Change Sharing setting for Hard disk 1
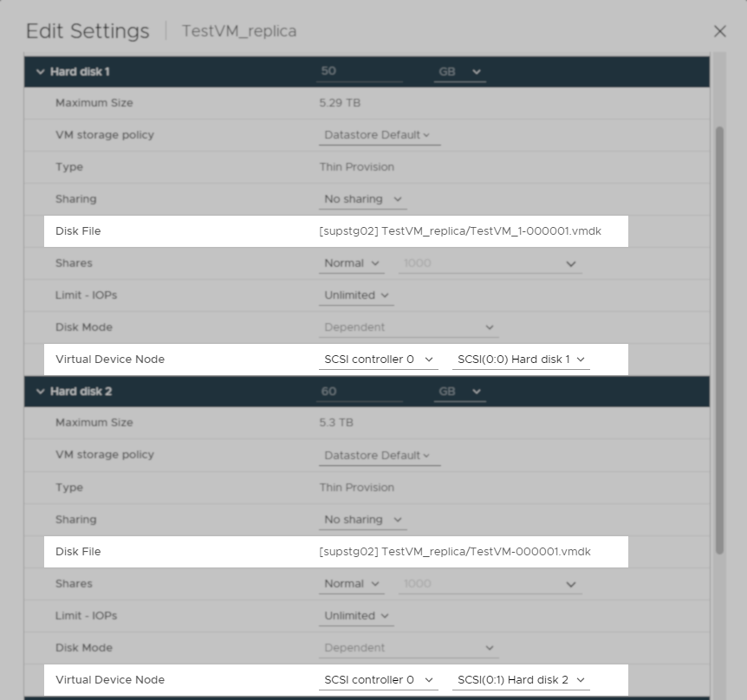 pyautogui.click(x=362, y=198)
